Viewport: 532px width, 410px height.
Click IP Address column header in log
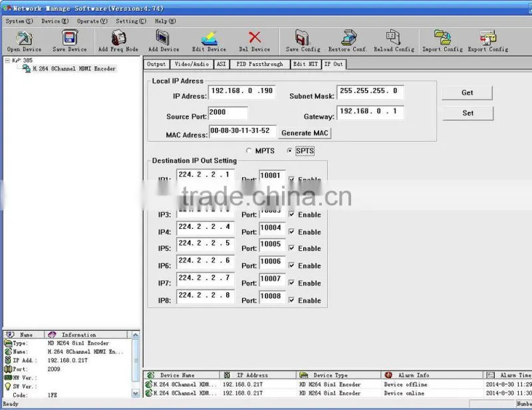[258, 375]
